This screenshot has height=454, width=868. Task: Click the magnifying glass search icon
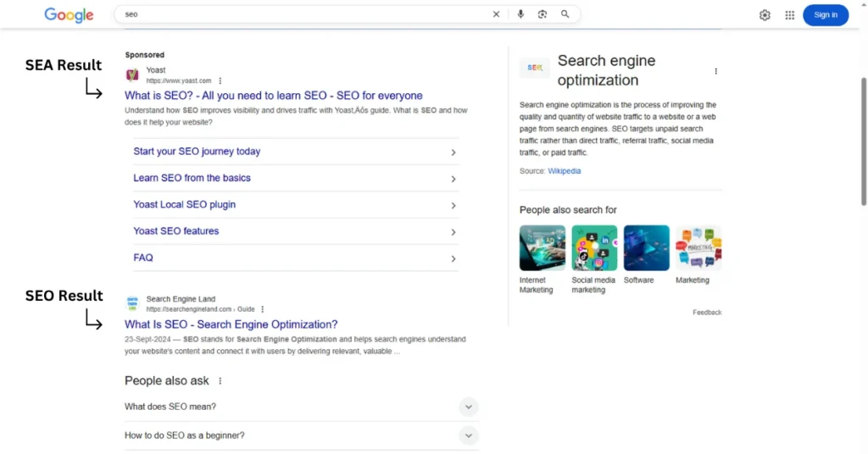pyautogui.click(x=565, y=14)
